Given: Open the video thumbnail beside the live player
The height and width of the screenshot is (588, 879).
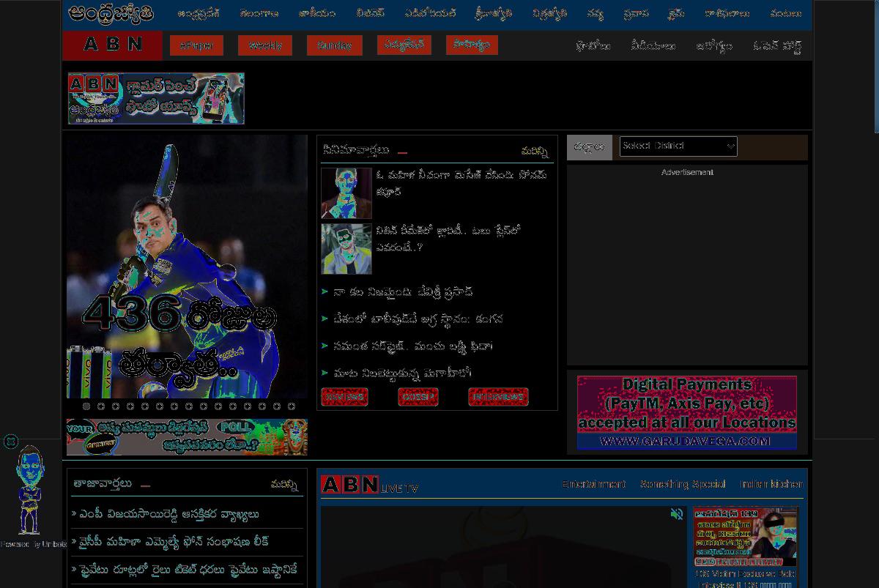Looking at the screenshot, I should pos(745,537).
